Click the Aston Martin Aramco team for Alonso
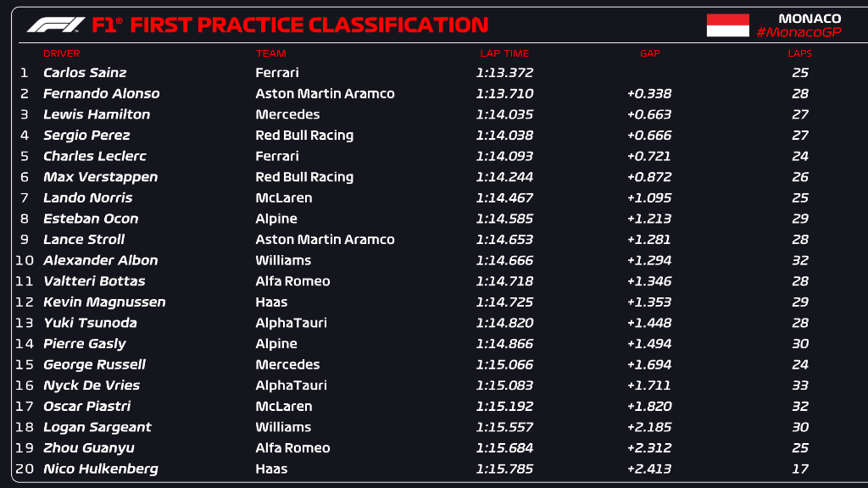The image size is (868, 488). tap(325, 93)
